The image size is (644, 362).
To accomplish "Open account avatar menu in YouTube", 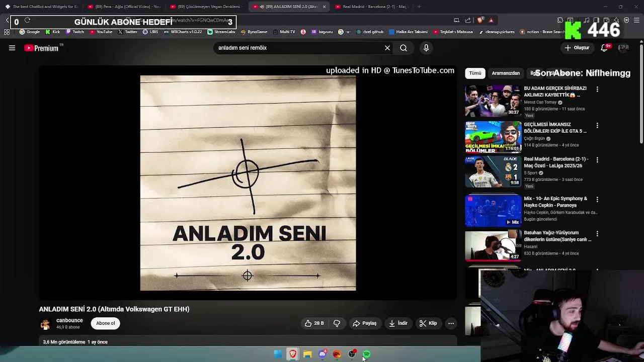I will click(623, 48).
